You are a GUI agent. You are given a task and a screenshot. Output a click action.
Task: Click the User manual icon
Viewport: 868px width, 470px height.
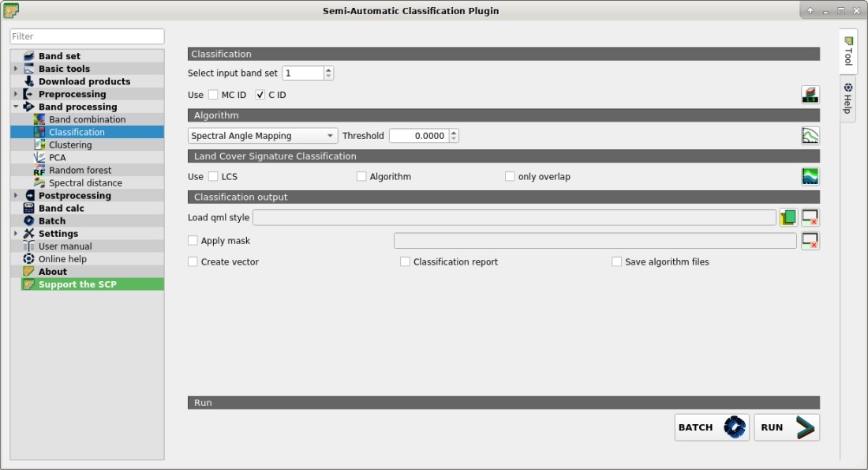pos(28,246)
